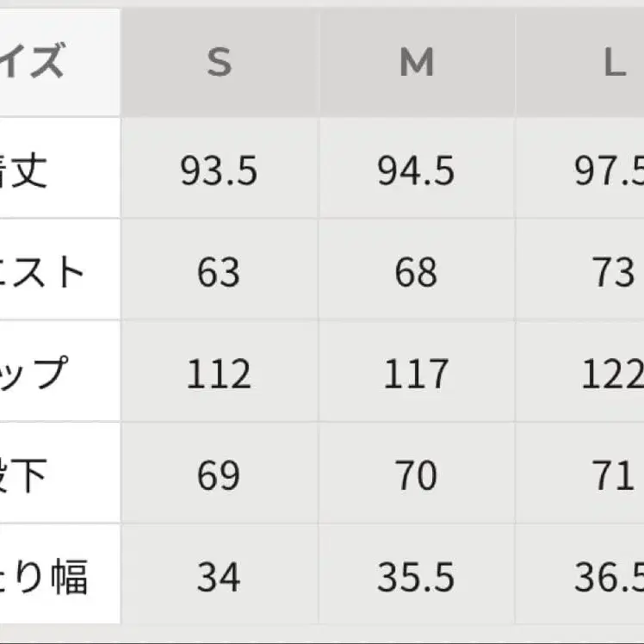Click the inseam value 69 for S
This screenshot has height=644, width=644.
(219, 476)
